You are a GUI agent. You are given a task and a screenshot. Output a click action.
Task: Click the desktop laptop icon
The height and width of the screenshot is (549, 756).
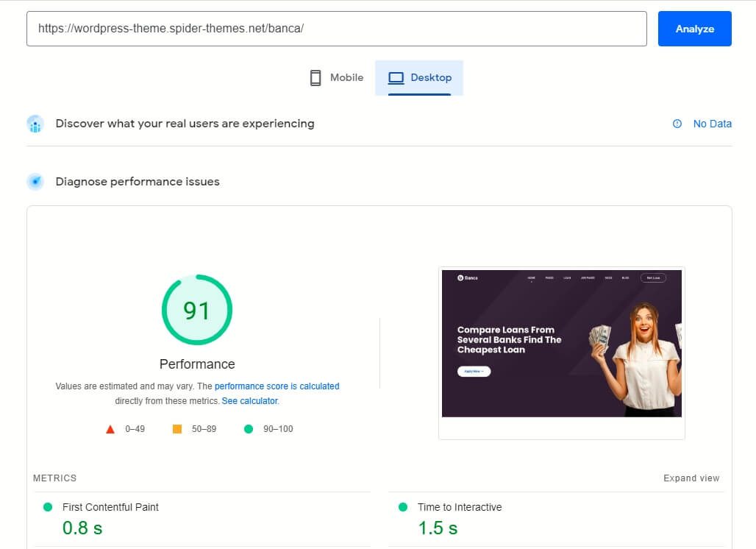click(x=396, y=78)
